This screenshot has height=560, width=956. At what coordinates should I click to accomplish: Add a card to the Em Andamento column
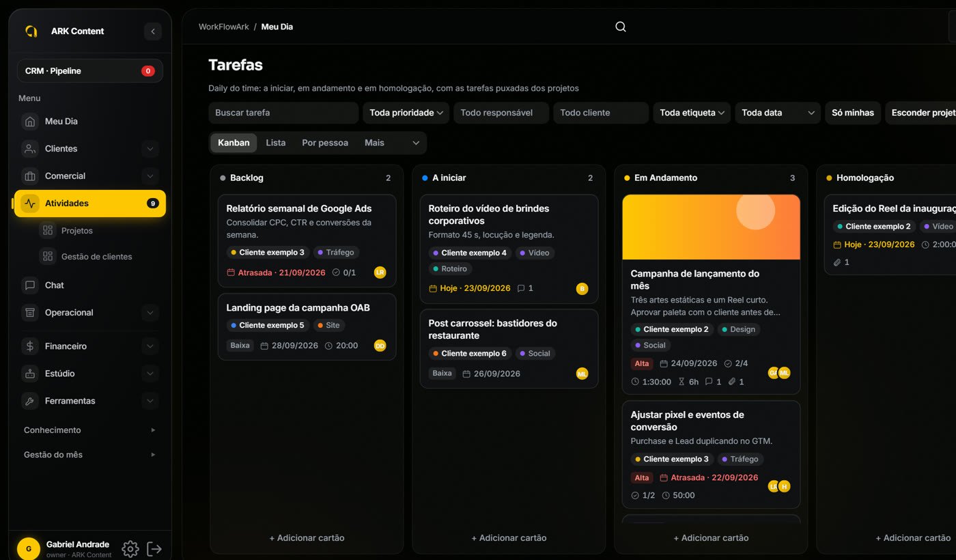(711, 538)
